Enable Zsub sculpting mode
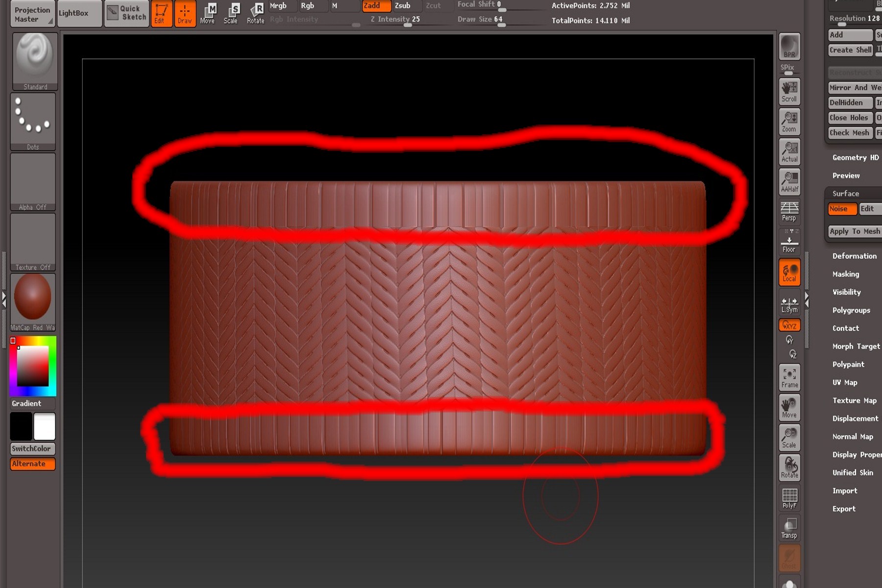This screenshot has height=588, width=882. [x=407, y=6]
